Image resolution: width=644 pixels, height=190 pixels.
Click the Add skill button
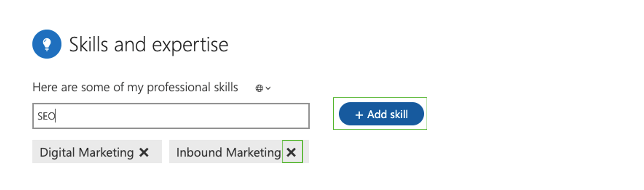(381, 114)
